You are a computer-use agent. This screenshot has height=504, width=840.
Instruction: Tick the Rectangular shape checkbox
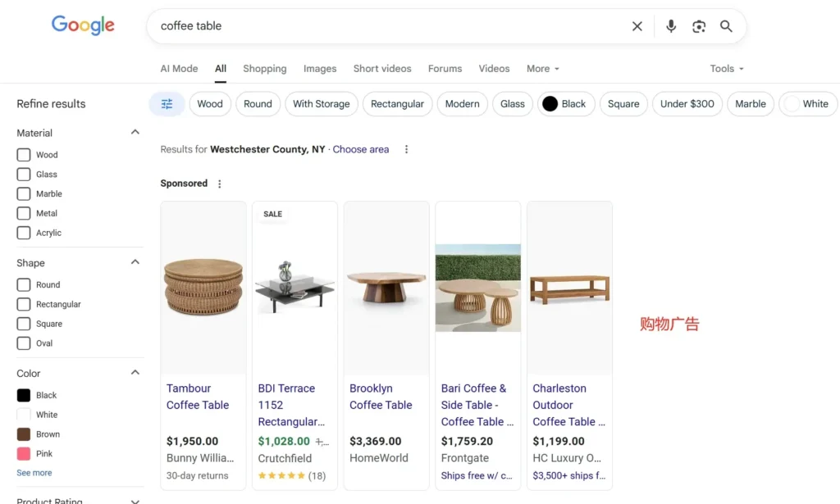click(x=24, y=305)
